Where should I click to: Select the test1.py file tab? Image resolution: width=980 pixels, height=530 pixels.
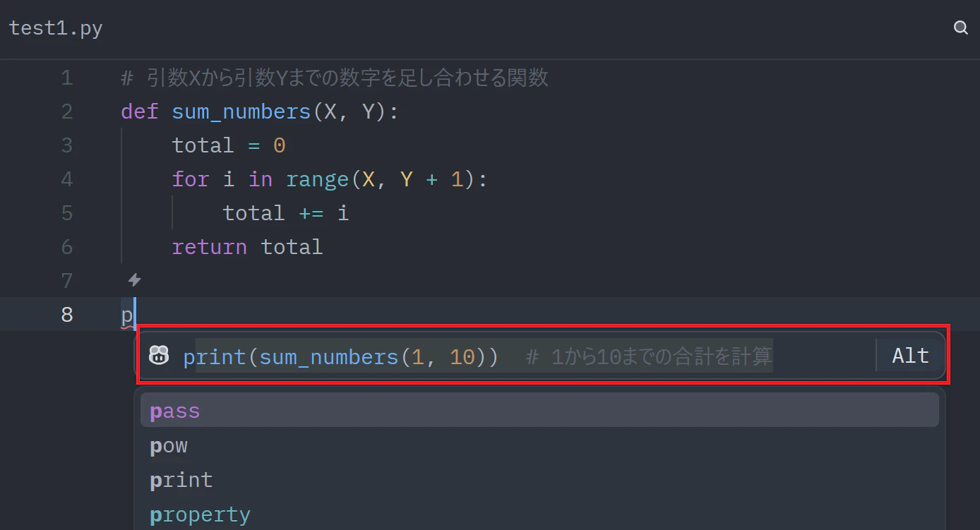[56, 29]
